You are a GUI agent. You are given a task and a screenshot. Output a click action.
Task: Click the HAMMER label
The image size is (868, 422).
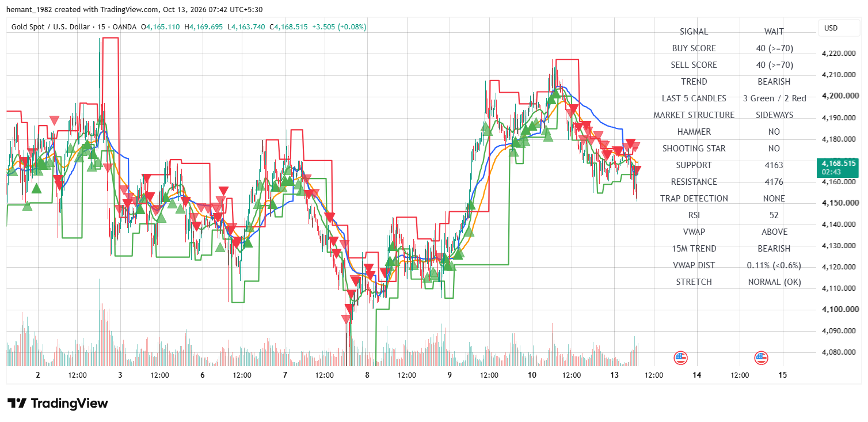tap(694, 132)
